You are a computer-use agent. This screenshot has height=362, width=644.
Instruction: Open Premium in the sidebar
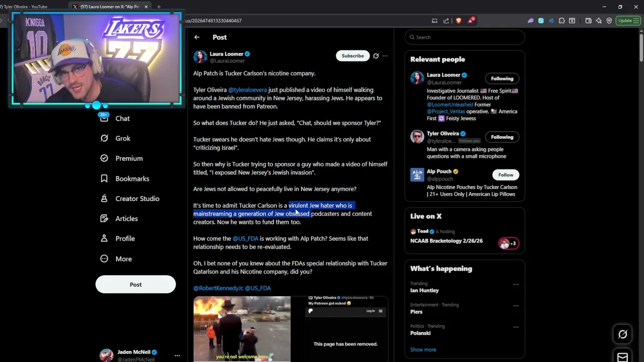point(129,158)
